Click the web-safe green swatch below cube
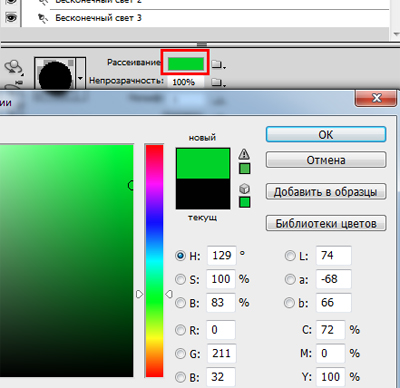The image size is (400, 388). coord(245,202)
